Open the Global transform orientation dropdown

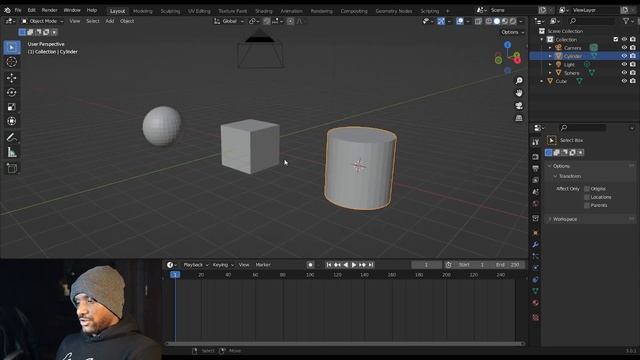[229, 21]
